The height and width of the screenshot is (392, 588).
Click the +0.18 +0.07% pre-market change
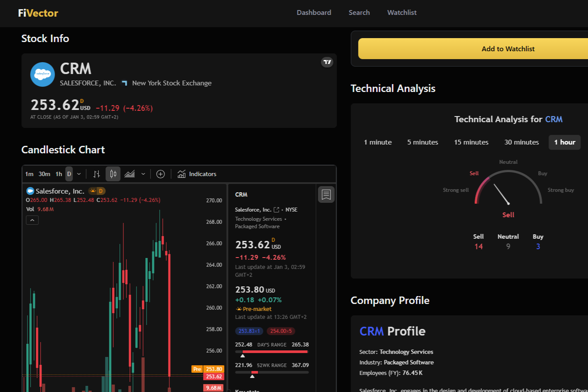pos(258,300)
